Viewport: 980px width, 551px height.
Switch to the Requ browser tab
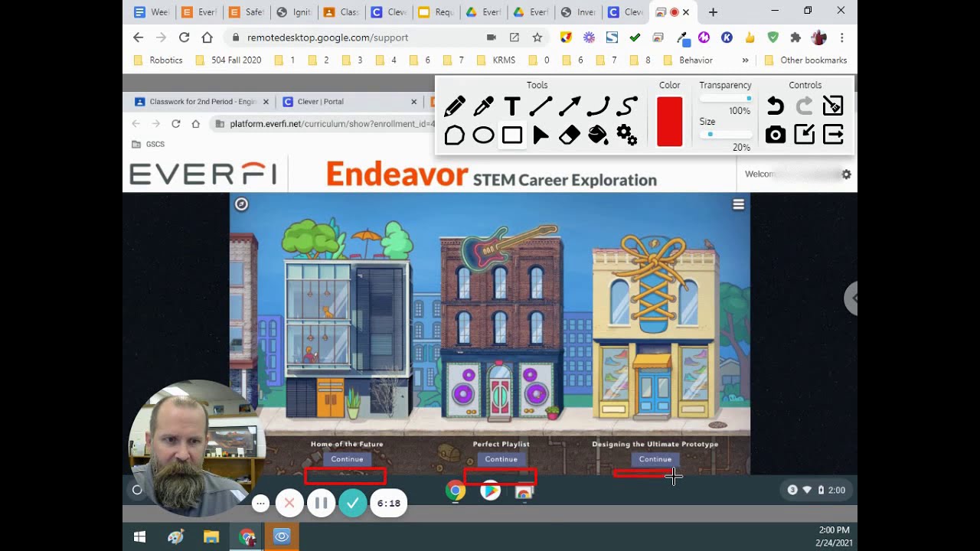[x=436, y=11]
